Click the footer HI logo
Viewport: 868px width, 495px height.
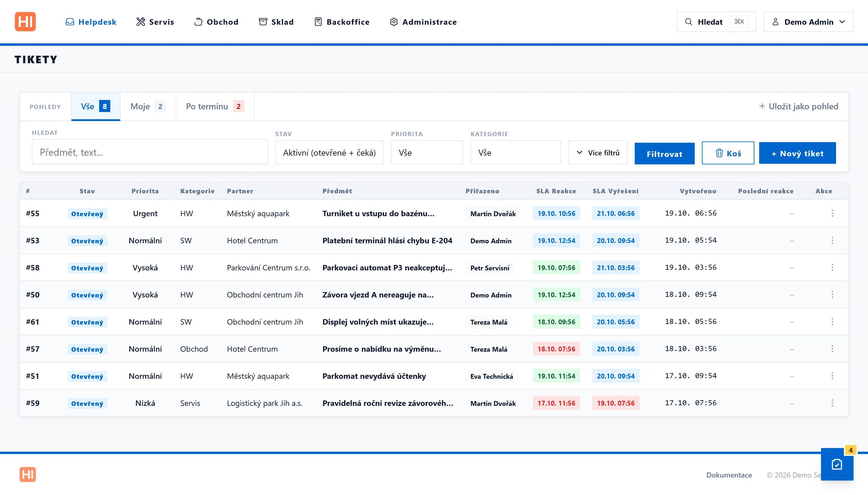[x=27, y=475]
